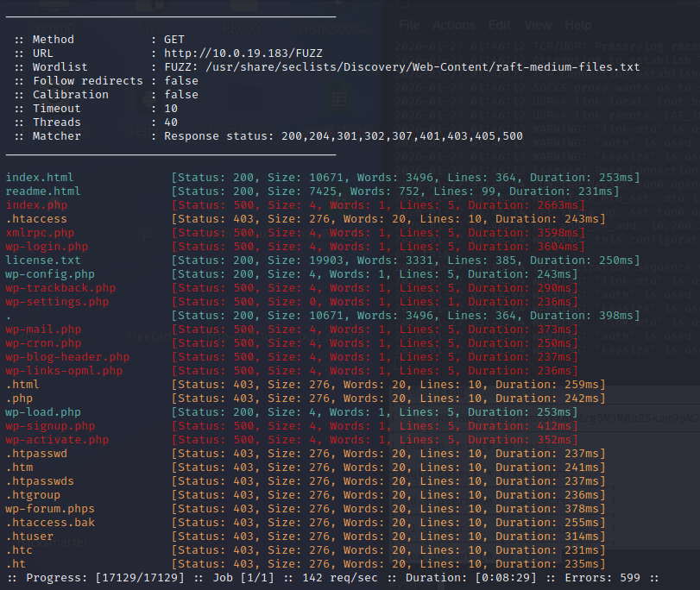This screenshot has height=590, width=700.
Task: Open the Actions menu
Action: pos(454,25)
